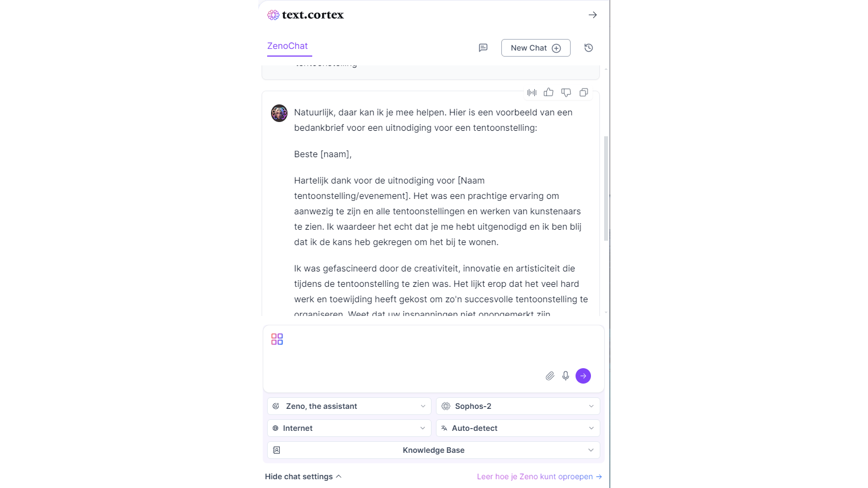Attach a file with paperclip icon
This screenshot has width=868, height=488.
click(550, 376)
